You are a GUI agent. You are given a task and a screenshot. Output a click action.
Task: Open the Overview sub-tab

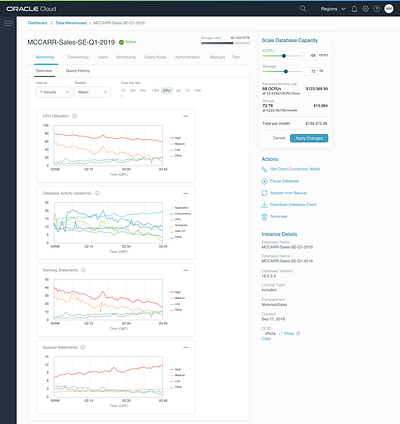pos(44,71)
